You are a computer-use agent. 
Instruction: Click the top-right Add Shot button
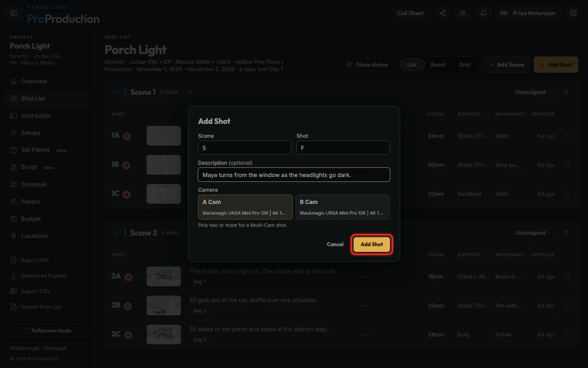pyautogui.click(x=556, y=65)
